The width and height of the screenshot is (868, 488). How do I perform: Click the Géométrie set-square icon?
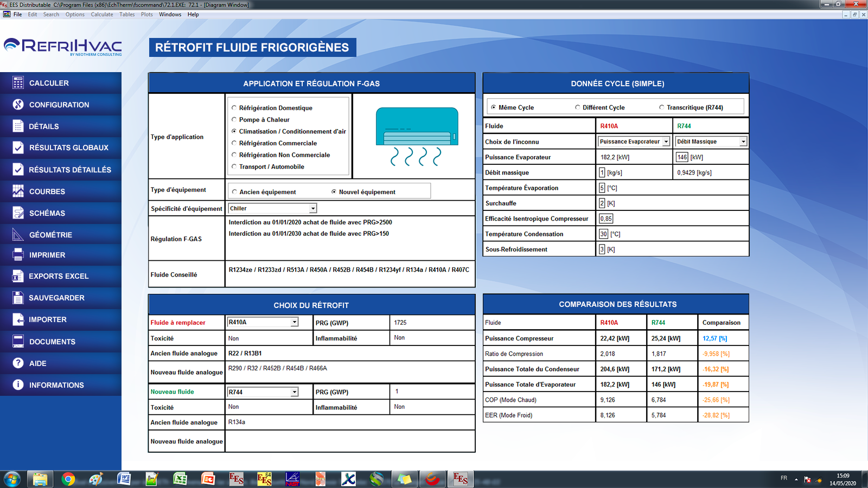click(18, 234)
